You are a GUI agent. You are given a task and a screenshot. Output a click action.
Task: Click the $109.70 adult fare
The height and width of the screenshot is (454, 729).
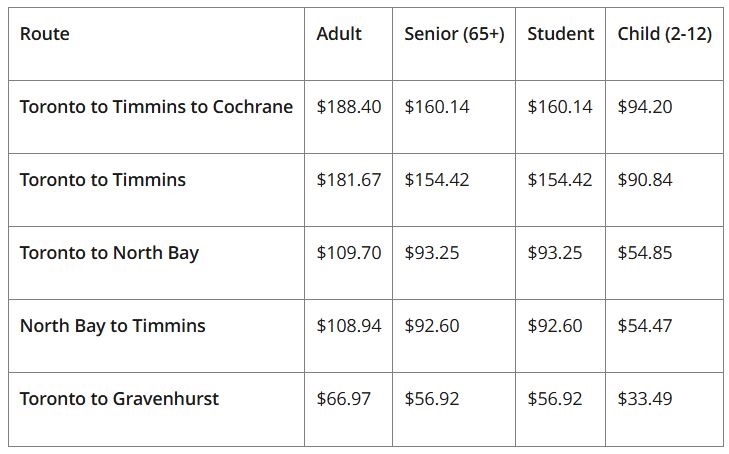pyautogui.click(x=348, y=253)
